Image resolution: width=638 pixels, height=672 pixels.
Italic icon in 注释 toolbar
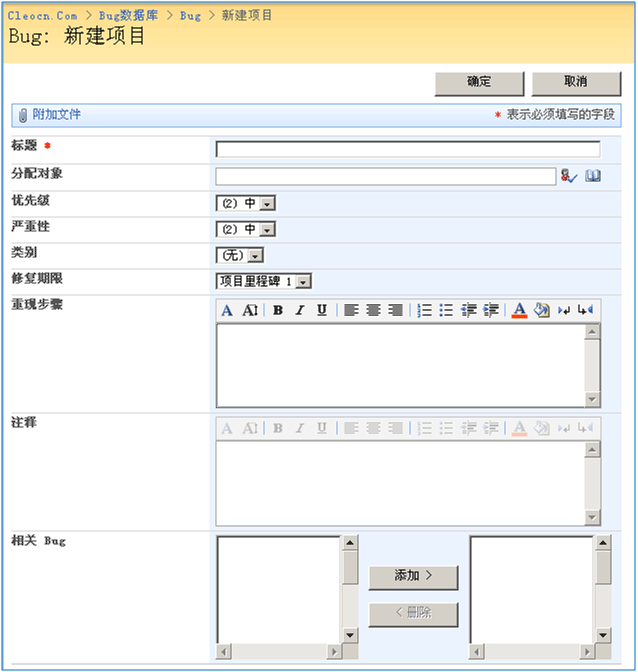pyautogui.click(x=300, y=428)
